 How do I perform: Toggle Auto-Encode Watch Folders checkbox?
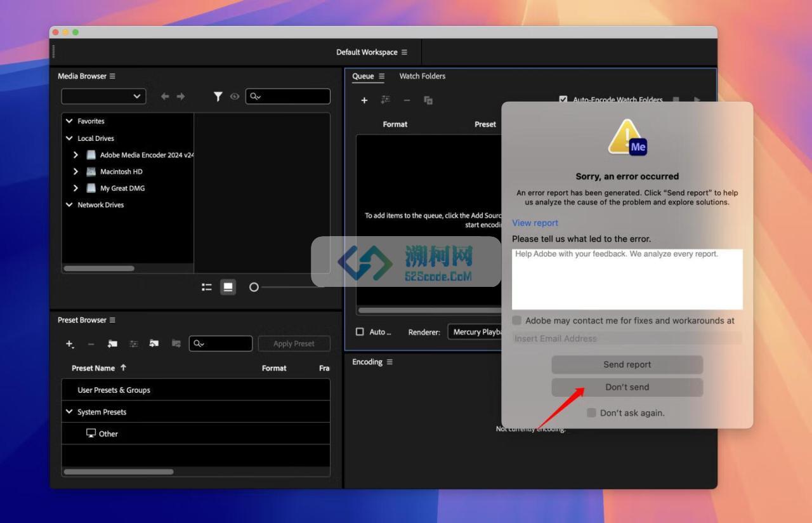point(563,100)
